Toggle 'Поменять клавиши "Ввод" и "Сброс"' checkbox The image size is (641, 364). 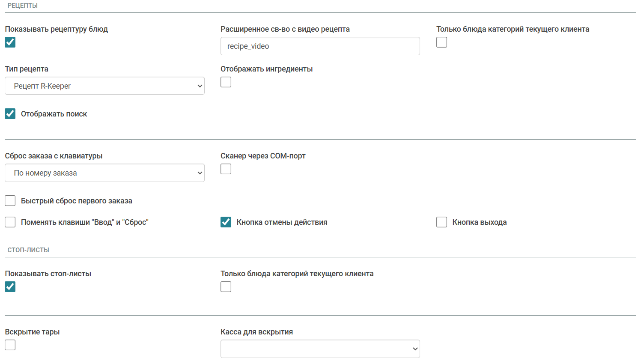pyautogui.click(x=10, y=222)
